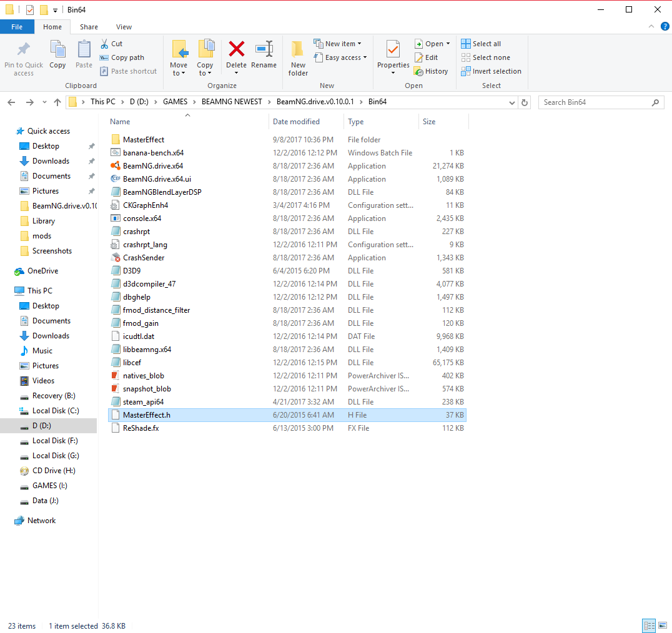Click the Copy ribbon button
This screenshot has height=633, width=672.
(57, 54)
